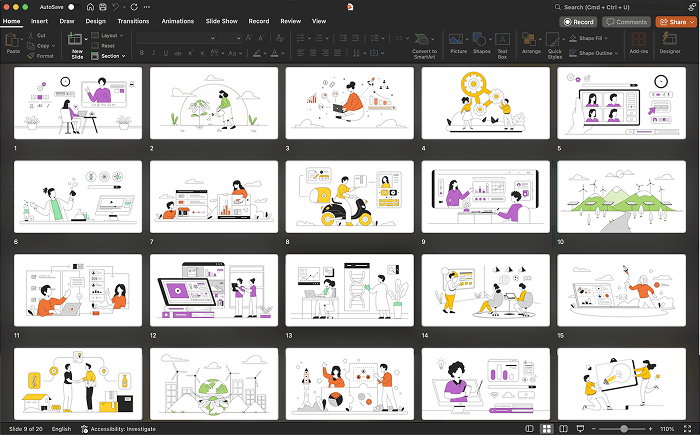Click Clear Formatting icon
This screenshot has width=700, height=435.
pos(279,38)
